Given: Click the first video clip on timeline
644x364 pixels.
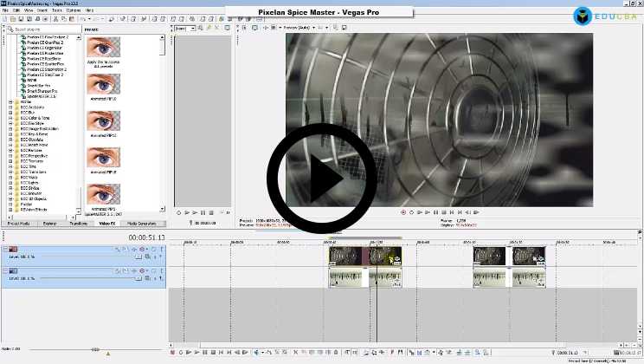Looking at the screenshot, I should 346,255.
